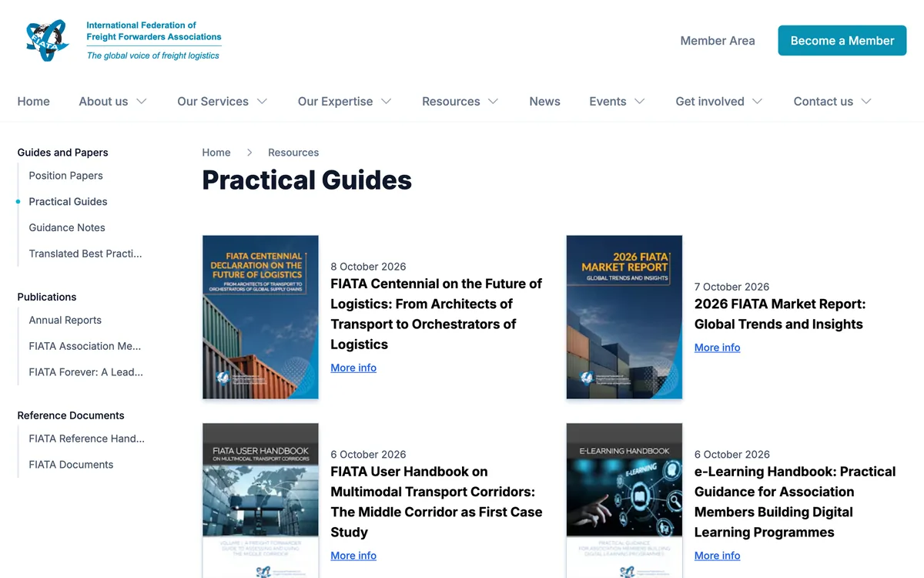Click the e-Learning Handbook title

(x=795, y=502)
